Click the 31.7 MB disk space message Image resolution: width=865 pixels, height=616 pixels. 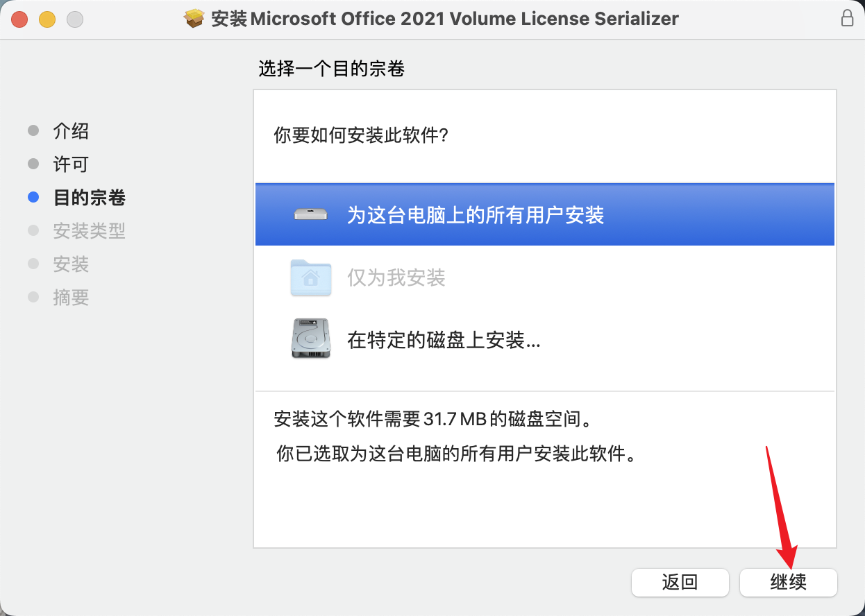(x=436, y=420)
